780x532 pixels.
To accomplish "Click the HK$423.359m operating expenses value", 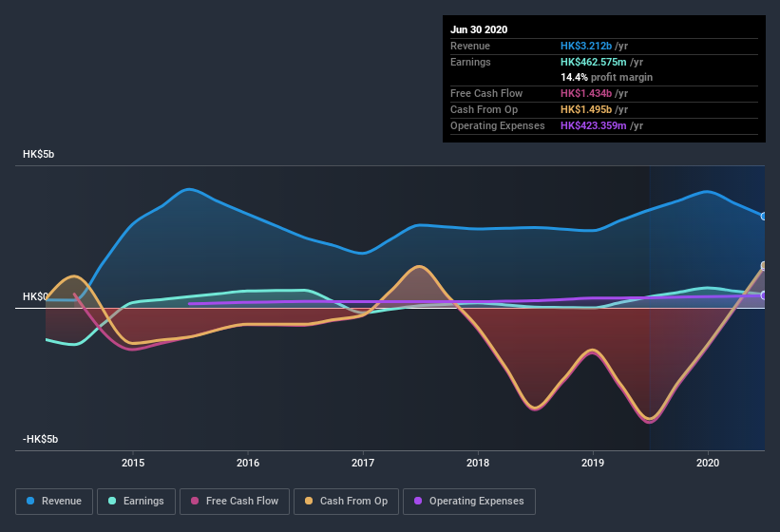I will point(594,125).
